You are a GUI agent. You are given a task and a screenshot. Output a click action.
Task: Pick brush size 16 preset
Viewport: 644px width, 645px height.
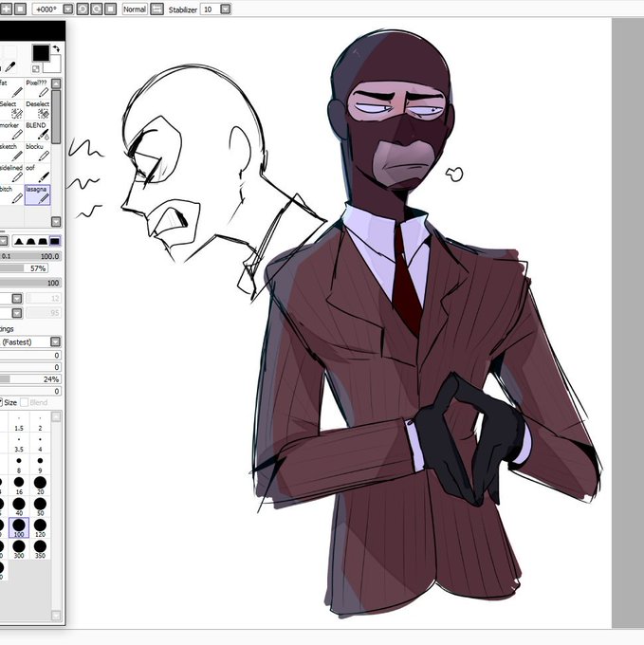click(x=19, y=485)
